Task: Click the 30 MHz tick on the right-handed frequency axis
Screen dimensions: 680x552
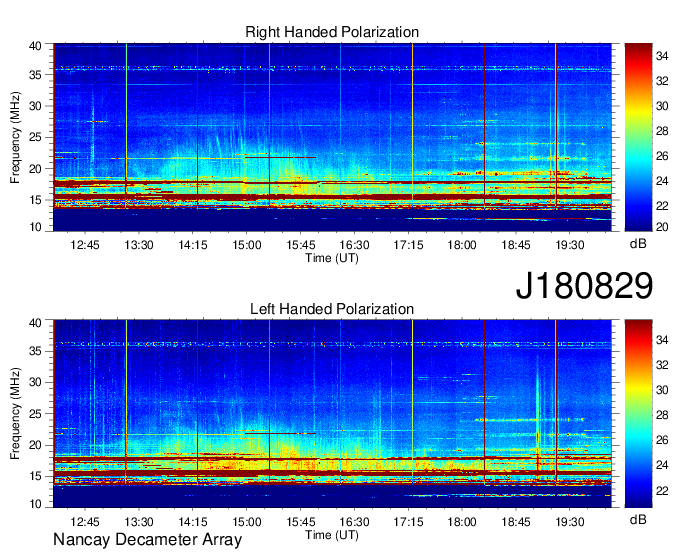Action: point(36,106)
